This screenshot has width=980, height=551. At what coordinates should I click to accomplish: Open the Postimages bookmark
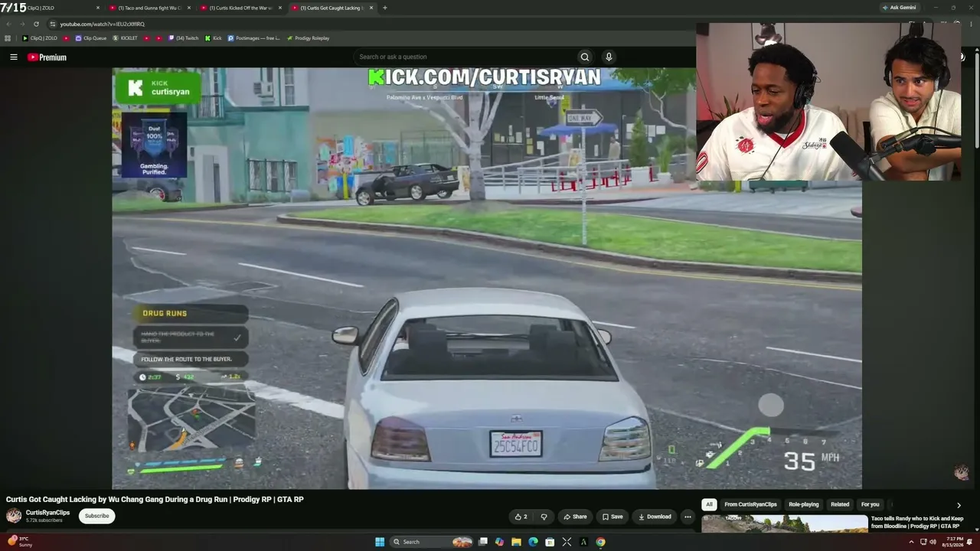tap(253, 38)
